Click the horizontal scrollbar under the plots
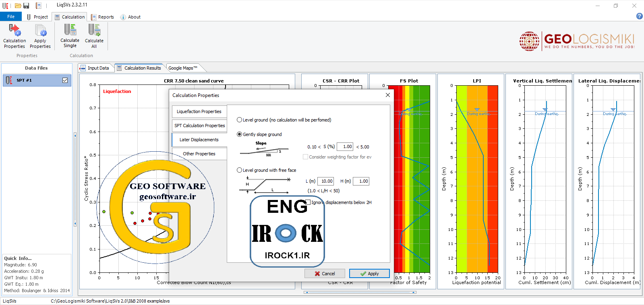Screen dimensions: 644x305 360,293
